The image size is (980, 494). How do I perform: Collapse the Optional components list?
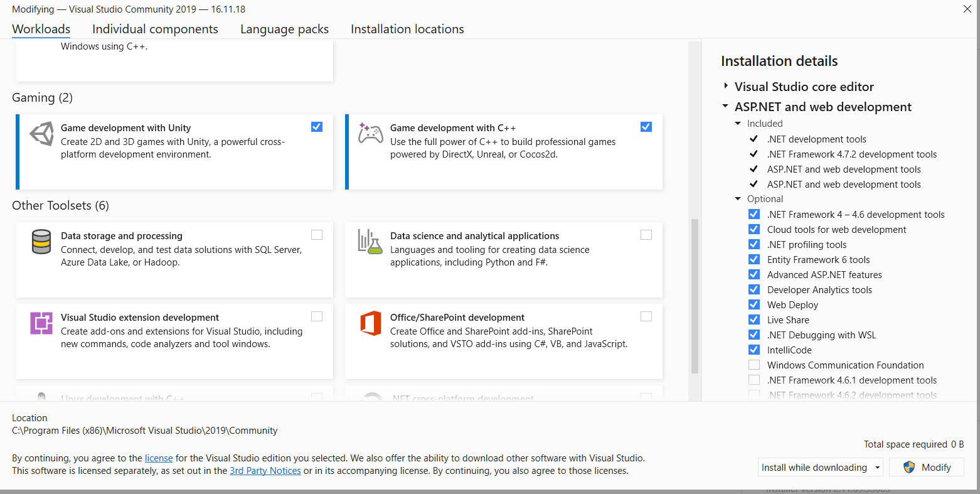738,199
